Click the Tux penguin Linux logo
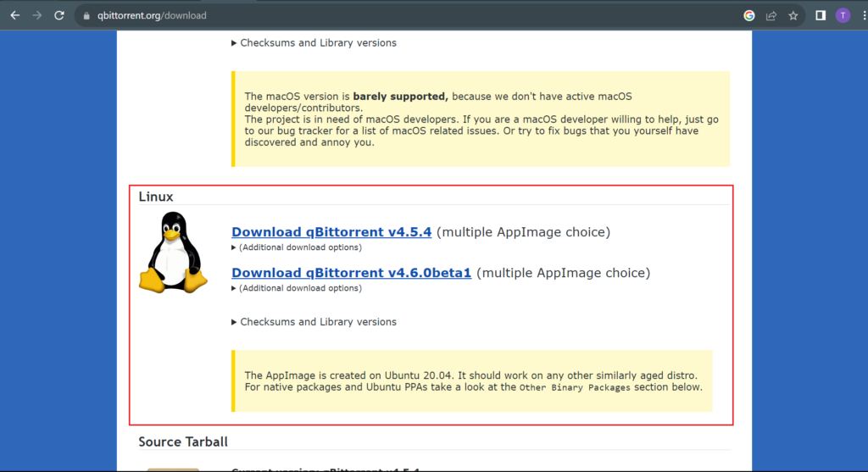Image resolution: width=868 pixels, height=472 pixels. point(173,253)
